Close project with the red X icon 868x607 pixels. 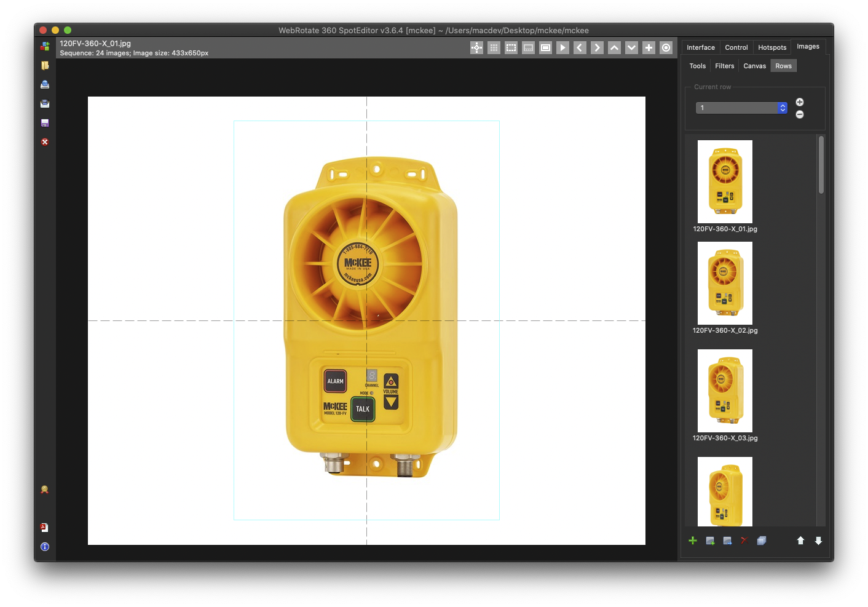pos(45,141)
